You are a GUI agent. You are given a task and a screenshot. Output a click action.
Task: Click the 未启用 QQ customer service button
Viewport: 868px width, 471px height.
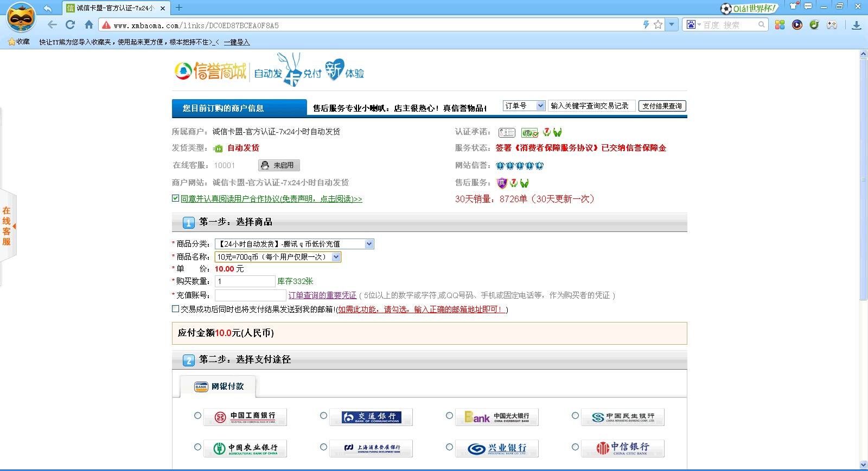[279, 165]
